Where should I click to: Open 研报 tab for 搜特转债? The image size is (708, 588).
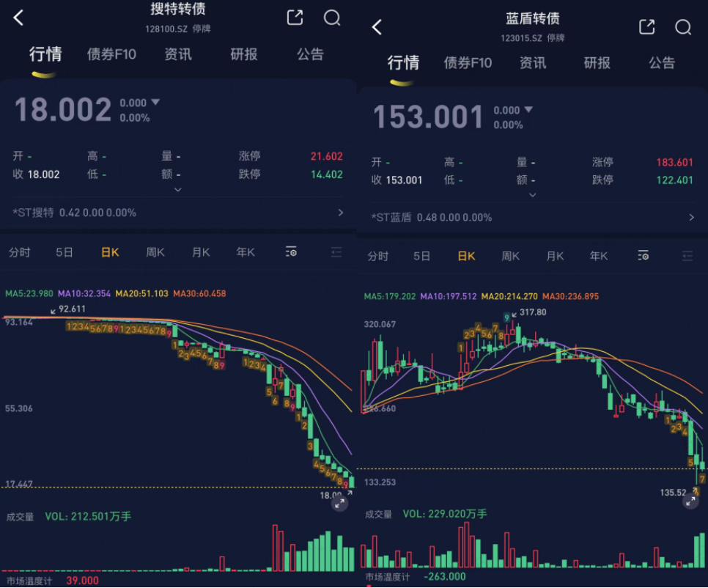(244, 54)
